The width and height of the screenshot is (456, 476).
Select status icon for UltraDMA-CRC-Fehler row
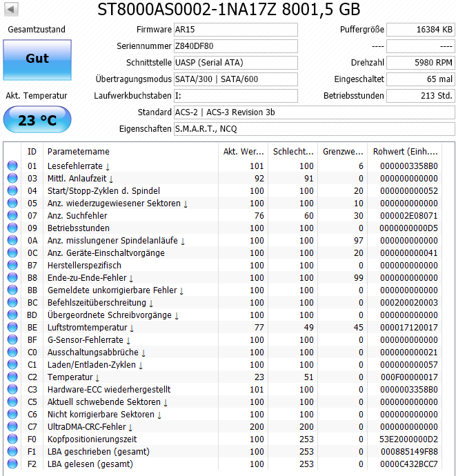[x=12, y=426]
